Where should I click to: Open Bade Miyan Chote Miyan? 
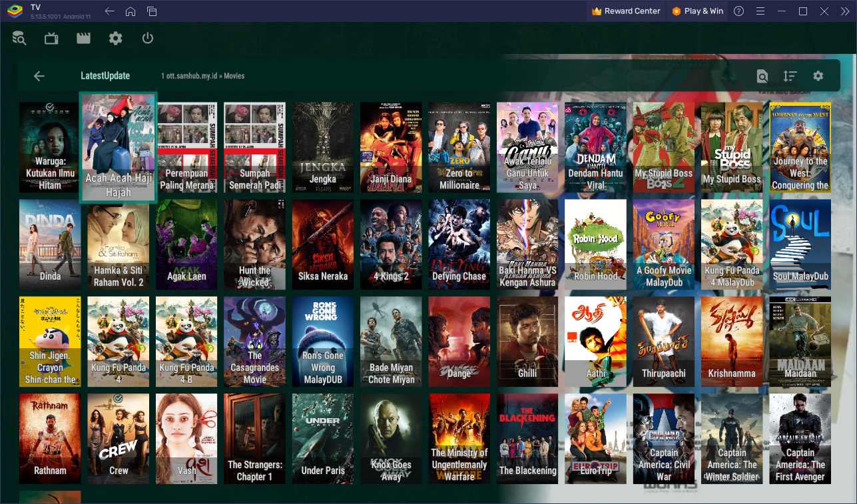coord(391,342)
